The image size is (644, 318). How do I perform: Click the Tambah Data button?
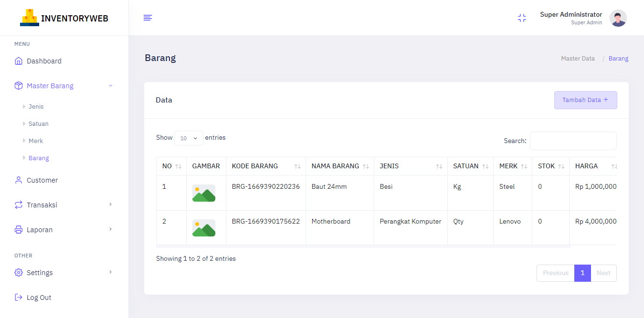click(x=585, y=100)
